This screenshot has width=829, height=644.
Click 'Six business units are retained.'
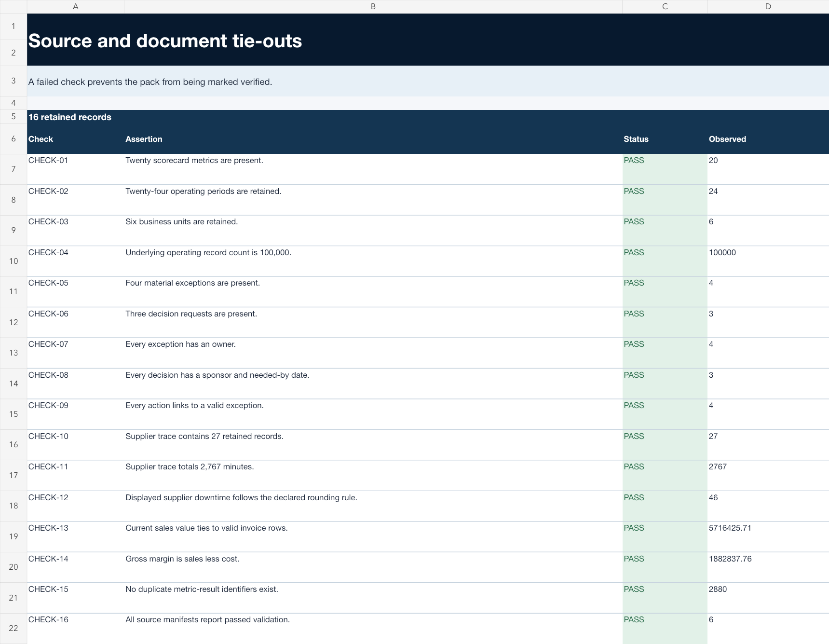pyautogui.click(x=182, y=221)
